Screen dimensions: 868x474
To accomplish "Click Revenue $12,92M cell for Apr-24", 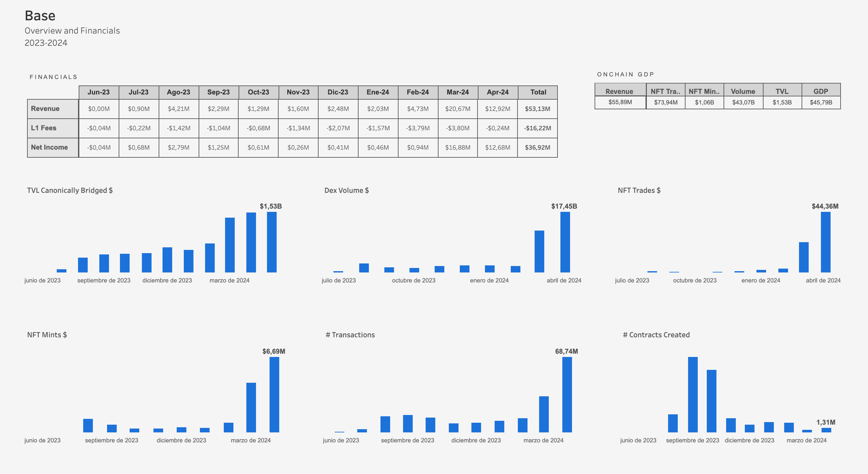I will click(497, 109).
